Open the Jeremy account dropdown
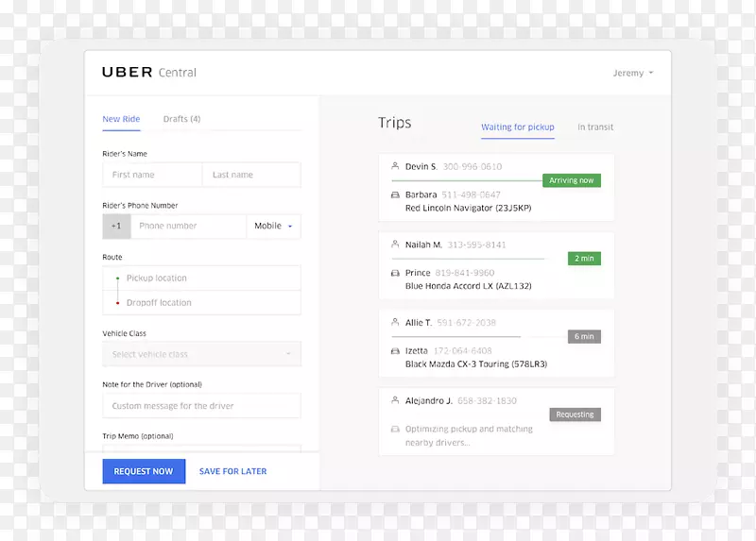756x541 pixels. (632, 73)
